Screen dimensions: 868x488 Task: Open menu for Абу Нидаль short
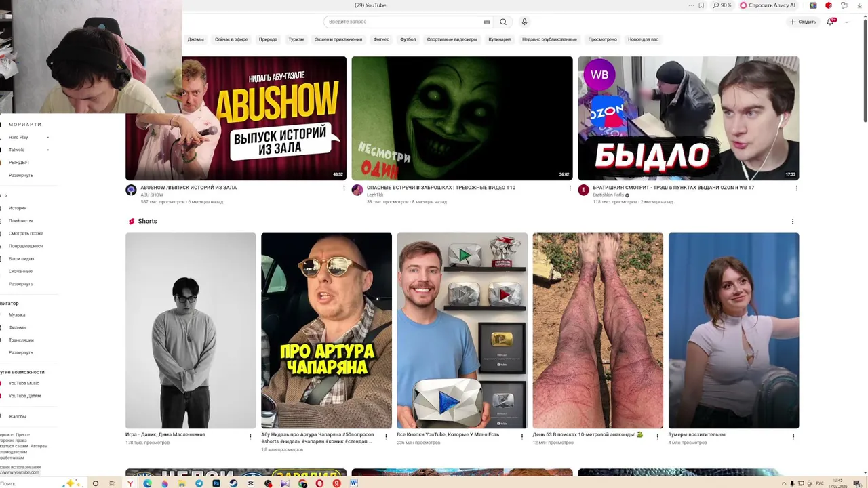click(x=386, y=437)
